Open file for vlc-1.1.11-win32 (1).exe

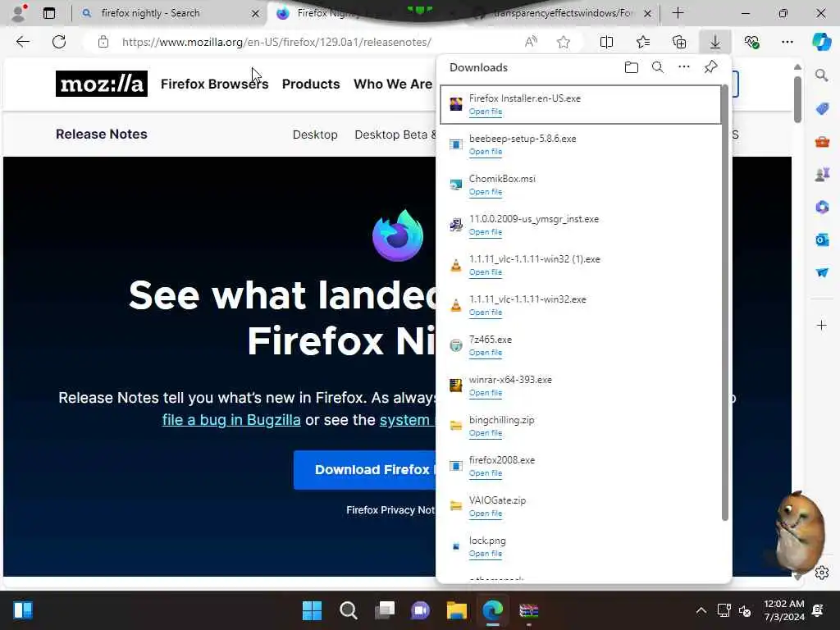[x=486, y=272]
